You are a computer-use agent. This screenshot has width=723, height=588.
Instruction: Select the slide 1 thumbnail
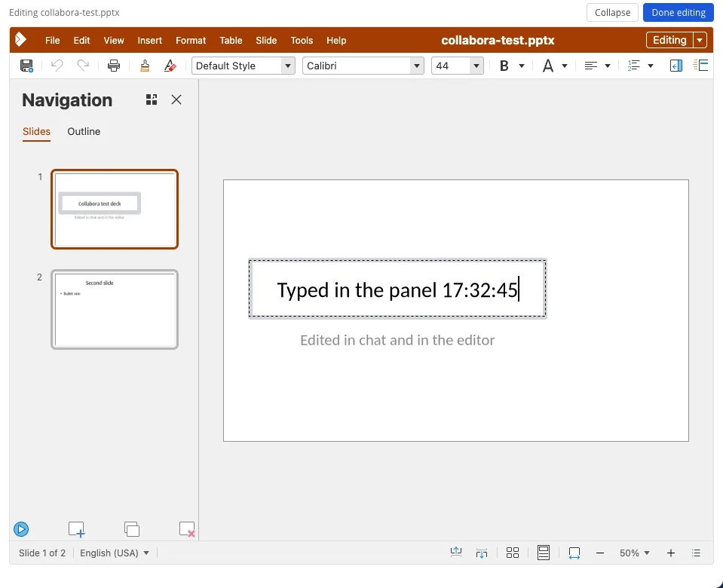point(115,210)
